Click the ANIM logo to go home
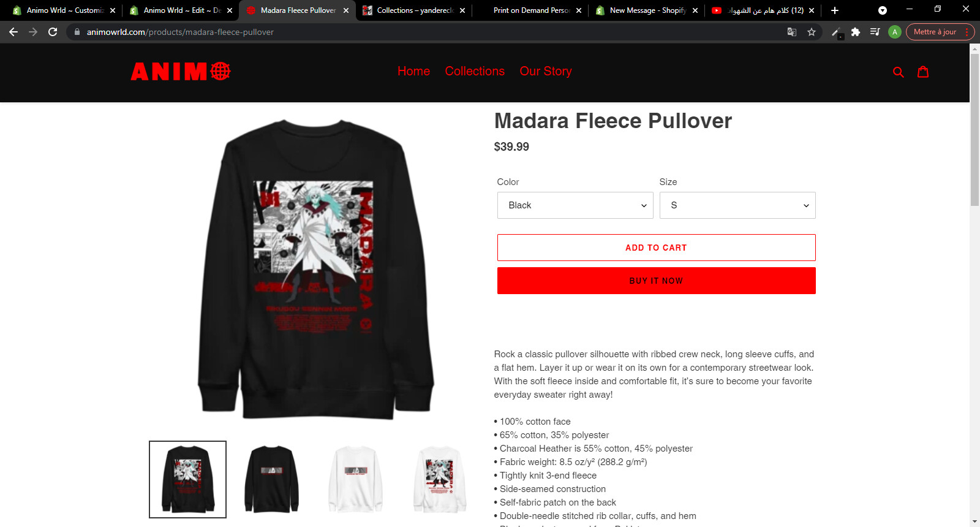 [x=181, y=72]
